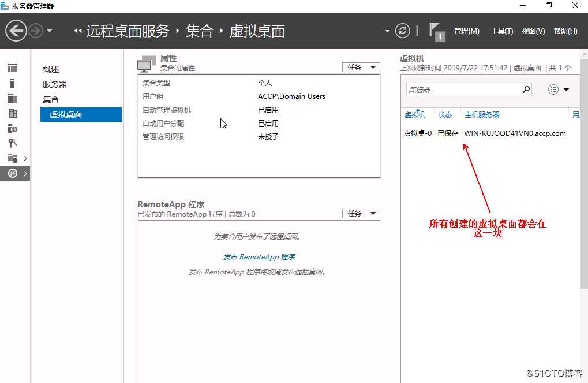Click the 已保存 status cell
588x383 pixels.
448,133
